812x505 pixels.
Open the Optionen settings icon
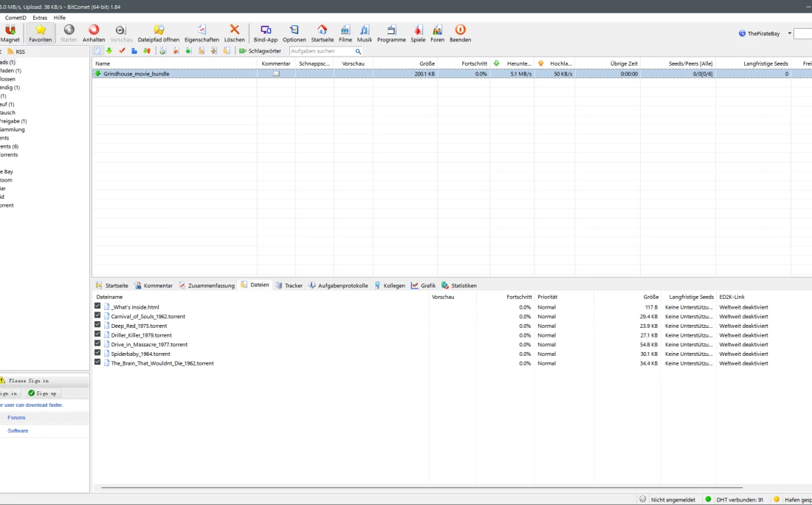(294, 30)
